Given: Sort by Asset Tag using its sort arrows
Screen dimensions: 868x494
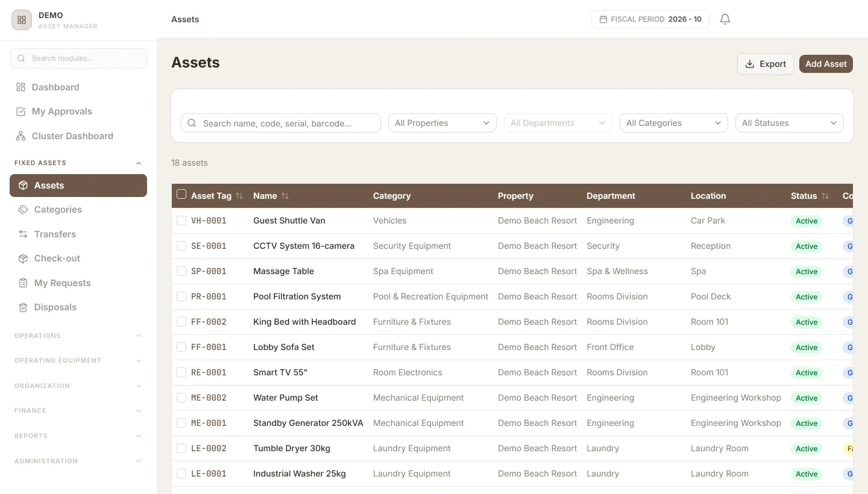Looking at the screenshot, I should 239,196.
